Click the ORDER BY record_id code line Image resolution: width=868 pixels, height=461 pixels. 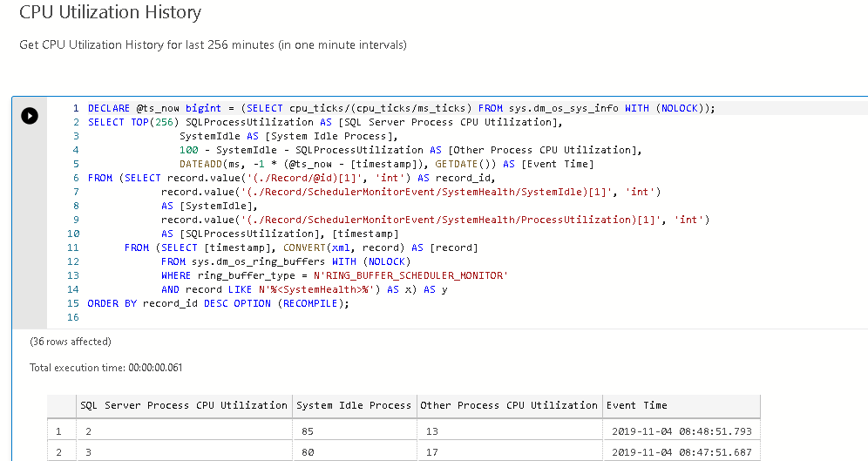(218, 303)
